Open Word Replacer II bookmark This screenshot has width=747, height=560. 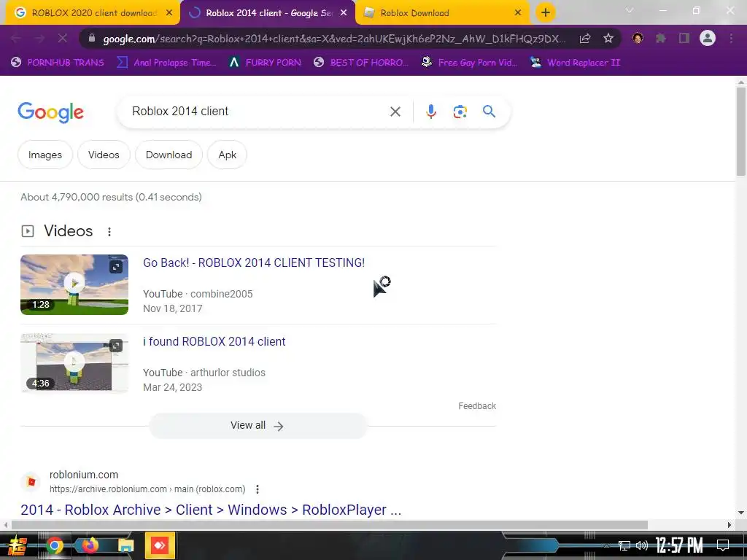576,63
